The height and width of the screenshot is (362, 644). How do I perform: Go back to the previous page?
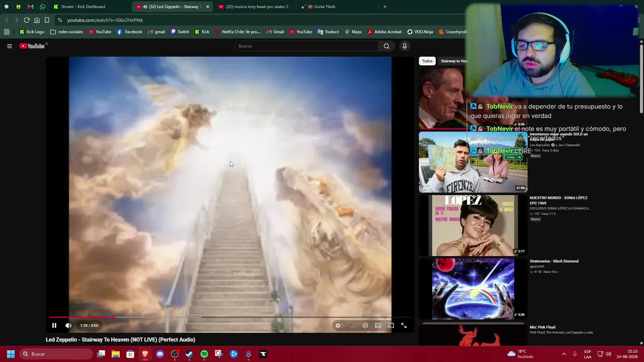point(7,20)
